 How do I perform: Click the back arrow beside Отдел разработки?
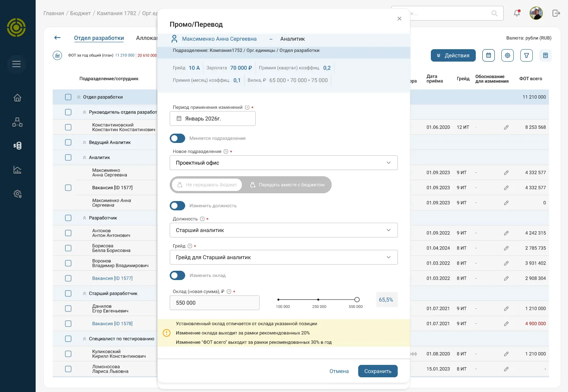pos(57,38)
